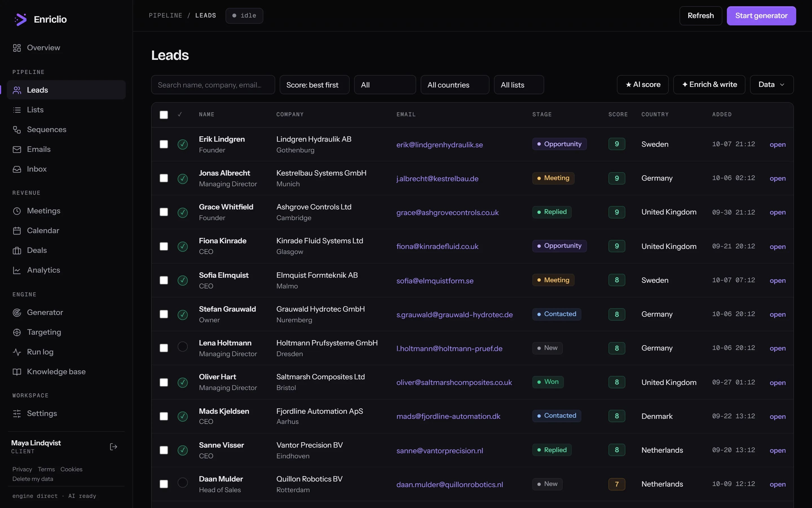
Task: Click the Run log pulse icon
Action: point(17,352)
